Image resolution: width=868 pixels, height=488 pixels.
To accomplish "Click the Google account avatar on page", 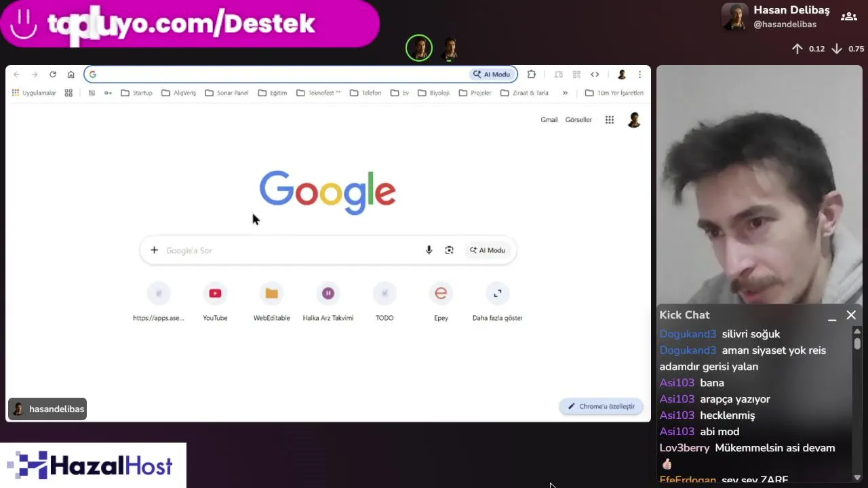I will [x=634, y=120].
